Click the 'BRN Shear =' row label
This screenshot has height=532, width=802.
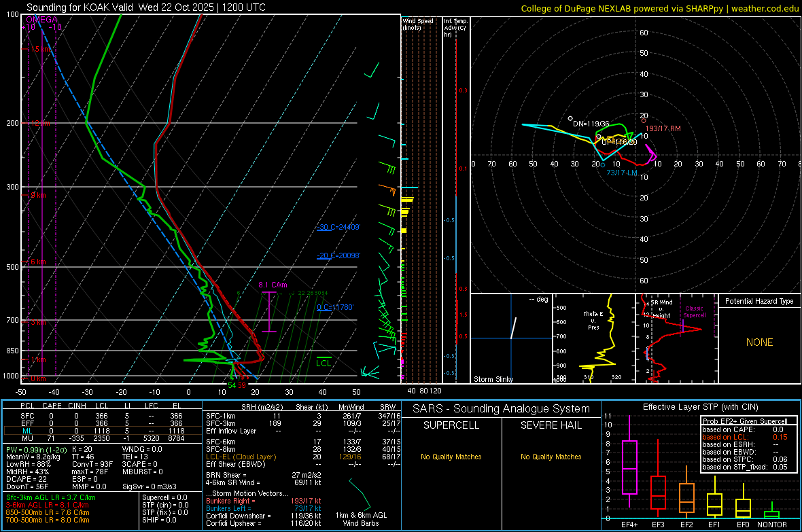pos(226,475)
